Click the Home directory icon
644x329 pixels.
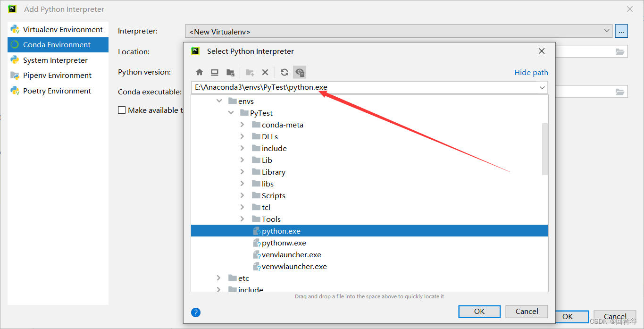(200, 72)
